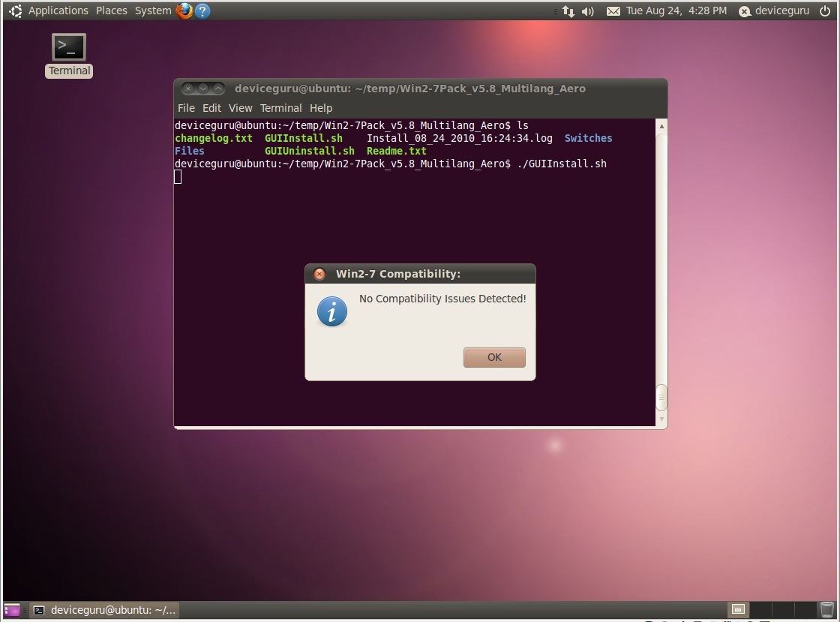Open the help icon in top panel

click(202, 11)
